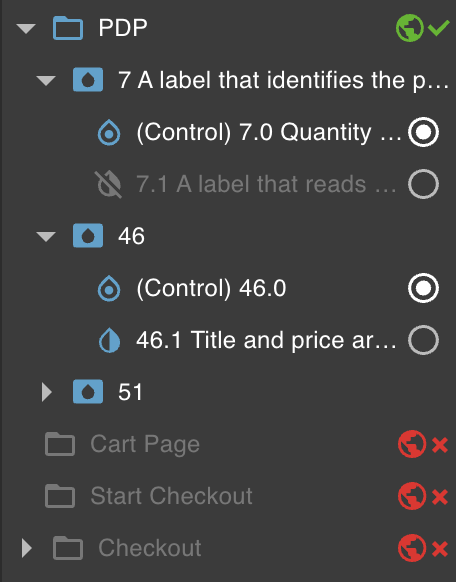Click the control variation icon for 7.0 Quantity

click(109, 132)
